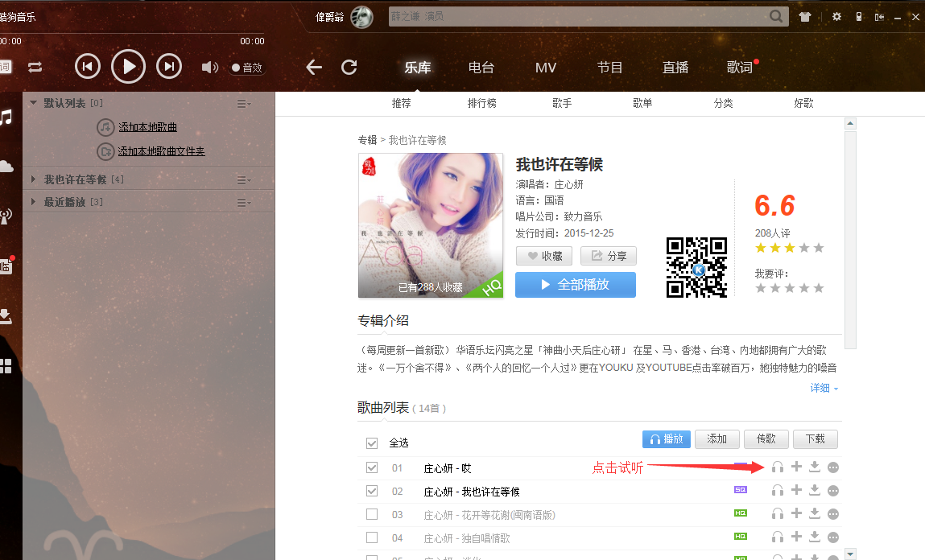Click the 全部播放 button
The width and height of the screenshot is (925, 560).
(575, 285)
